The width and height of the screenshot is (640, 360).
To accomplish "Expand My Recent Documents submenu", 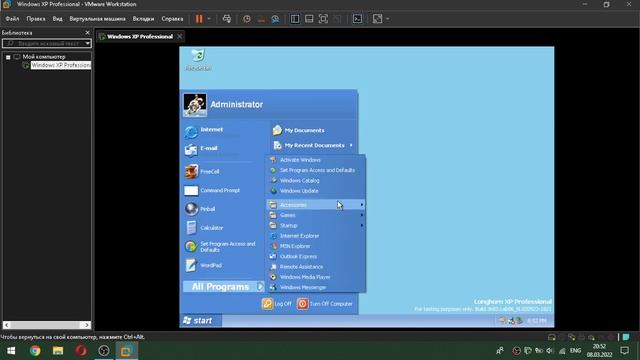I will coord(313,145).
